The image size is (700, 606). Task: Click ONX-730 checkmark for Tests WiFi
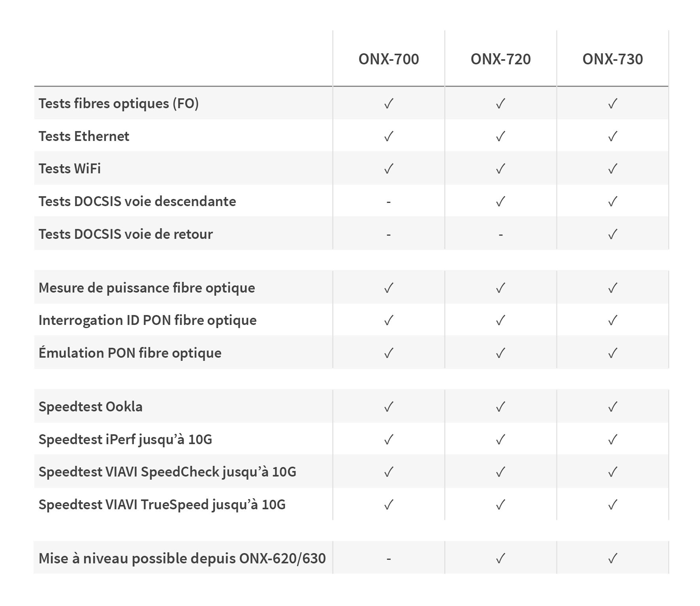click(612, 169)
